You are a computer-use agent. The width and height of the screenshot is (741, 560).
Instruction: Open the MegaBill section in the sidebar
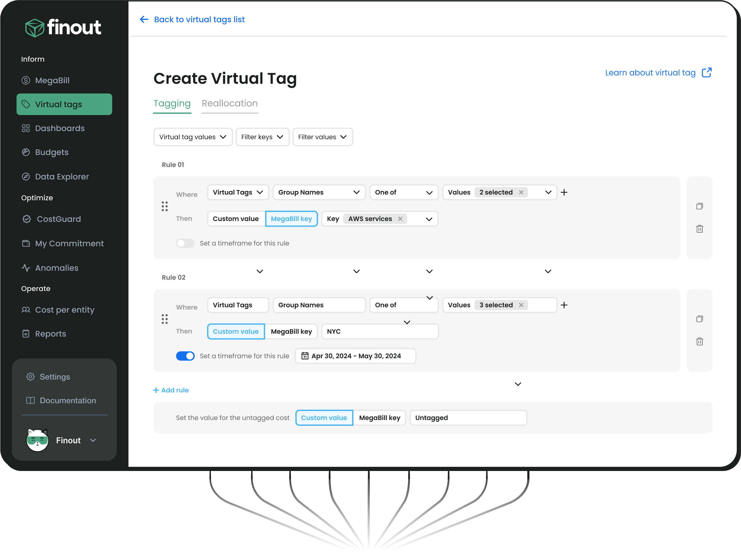pyautogui.click(x=52, y=80)
